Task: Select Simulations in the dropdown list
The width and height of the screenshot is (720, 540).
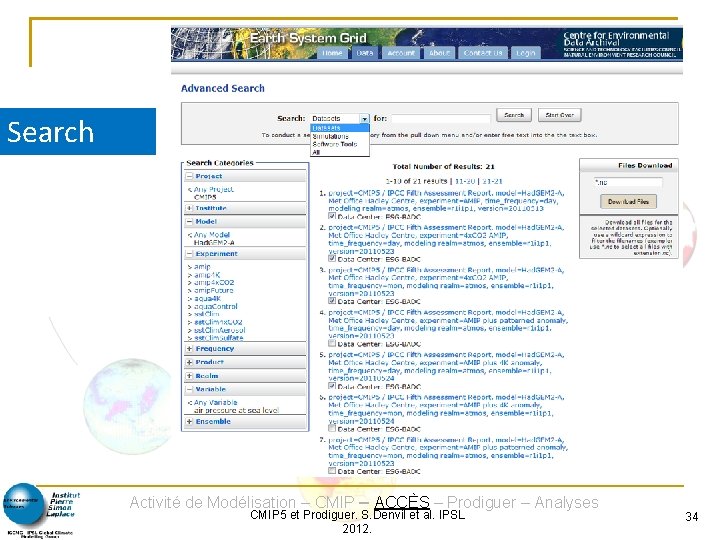Action: (340, 136)
